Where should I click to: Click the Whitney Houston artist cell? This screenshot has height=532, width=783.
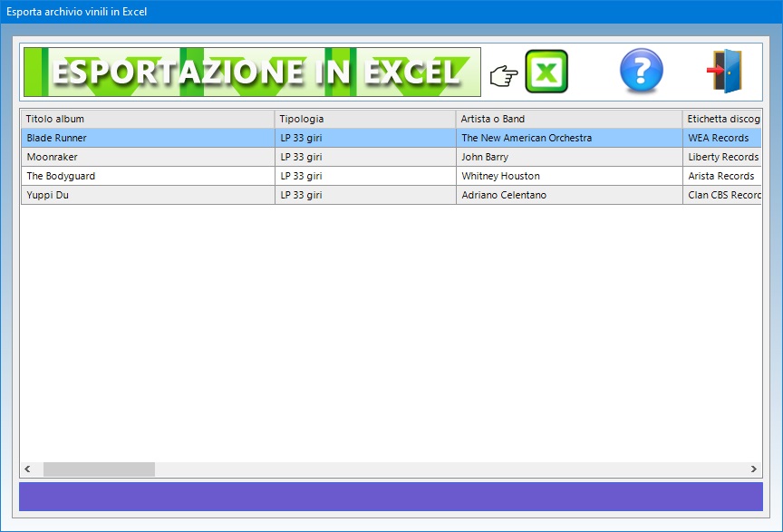point(500,176)
